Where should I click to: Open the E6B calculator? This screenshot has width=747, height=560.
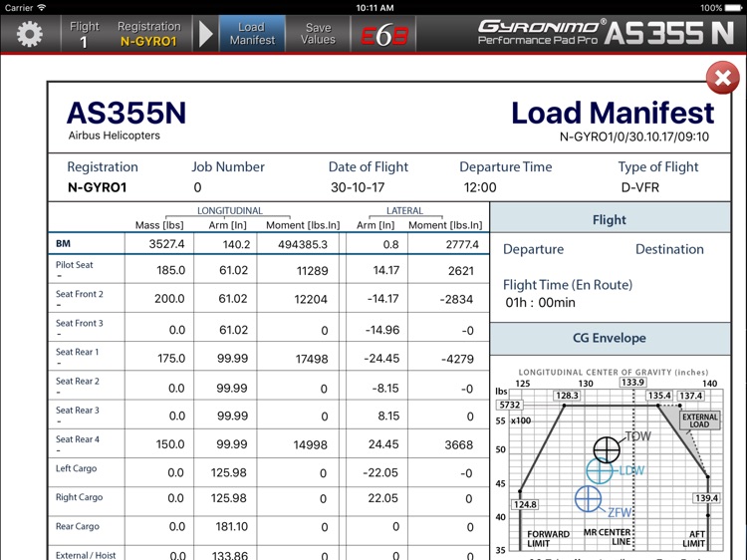(384, 35)
